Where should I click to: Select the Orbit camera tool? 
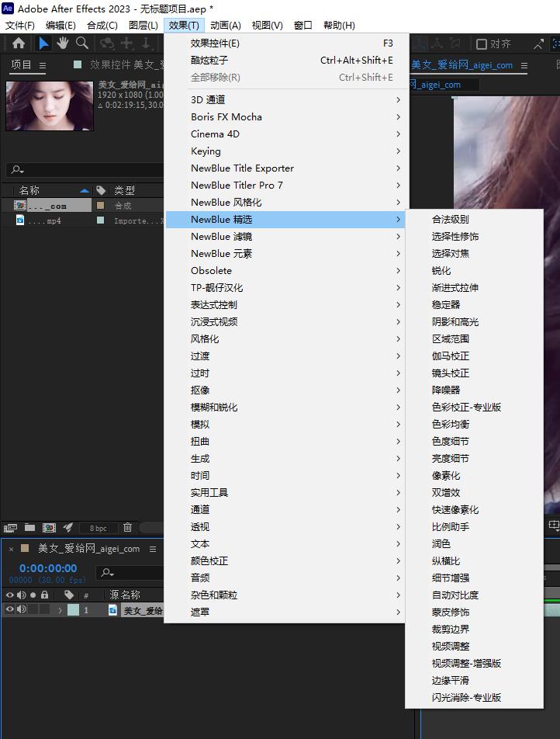(x=107, y=43)
